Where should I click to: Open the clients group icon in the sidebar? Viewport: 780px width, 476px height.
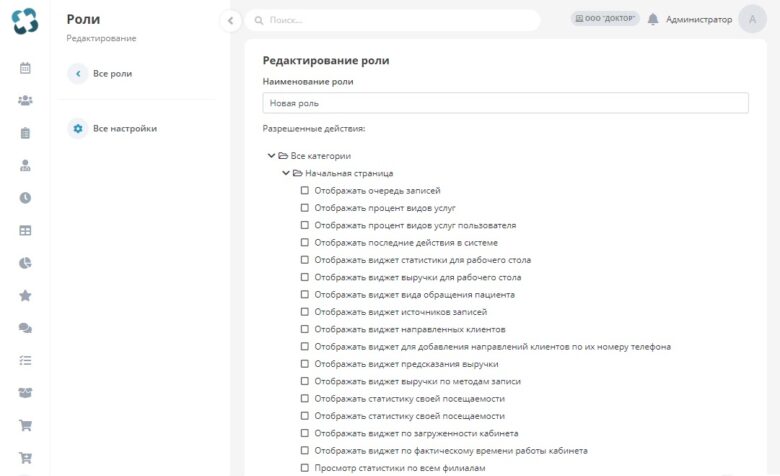25,100
